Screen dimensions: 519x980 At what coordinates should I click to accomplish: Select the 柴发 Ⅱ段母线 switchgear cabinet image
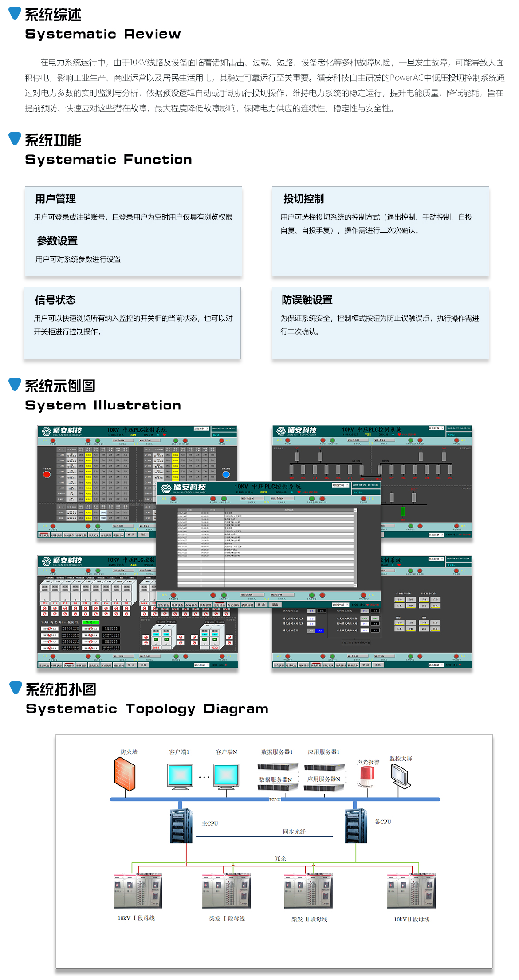[x=308, y=892]
